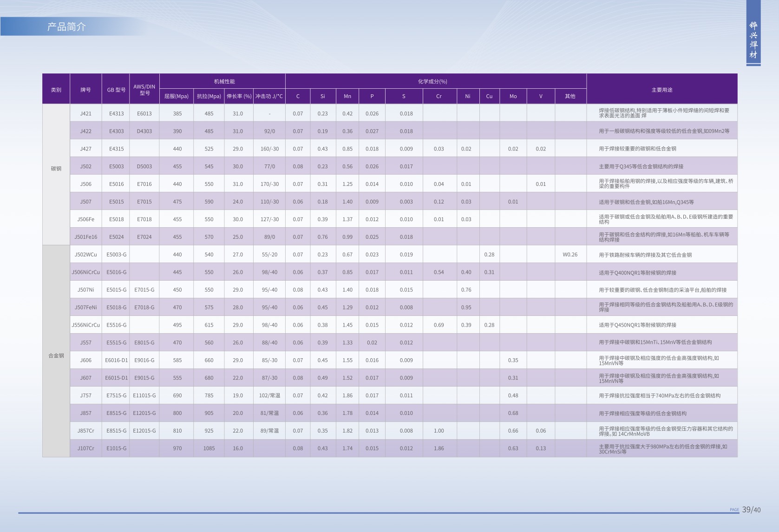Select the 1085 tensile strength value

click(x=209, y=448)
